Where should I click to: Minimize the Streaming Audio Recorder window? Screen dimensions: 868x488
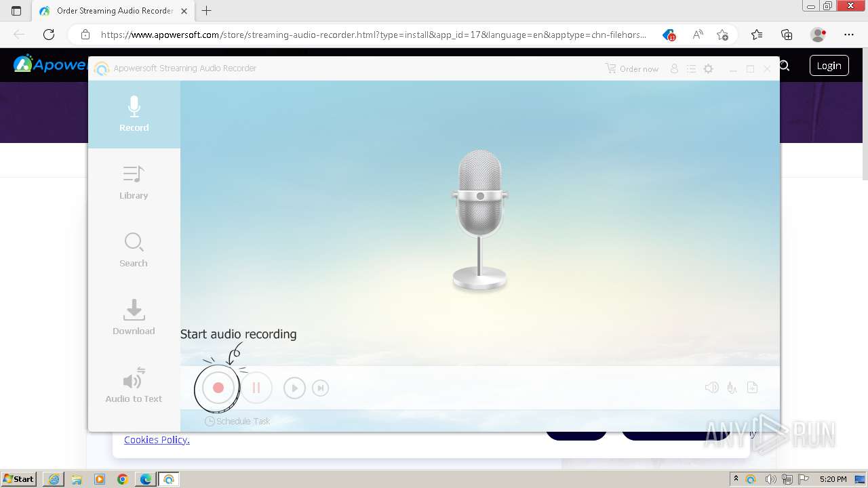(733, 69)
